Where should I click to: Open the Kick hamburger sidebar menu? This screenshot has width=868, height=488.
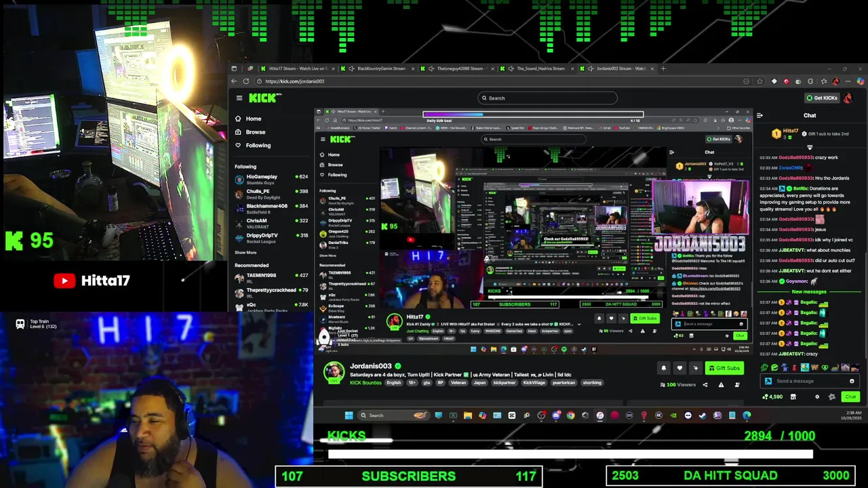click(239, 98)
